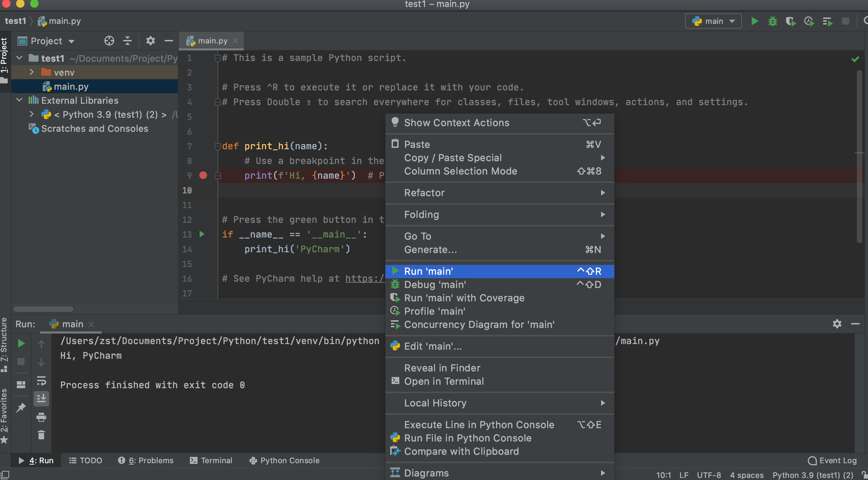
Task: Select Run 'main' in context menu
Action: (x=429, y=271)
